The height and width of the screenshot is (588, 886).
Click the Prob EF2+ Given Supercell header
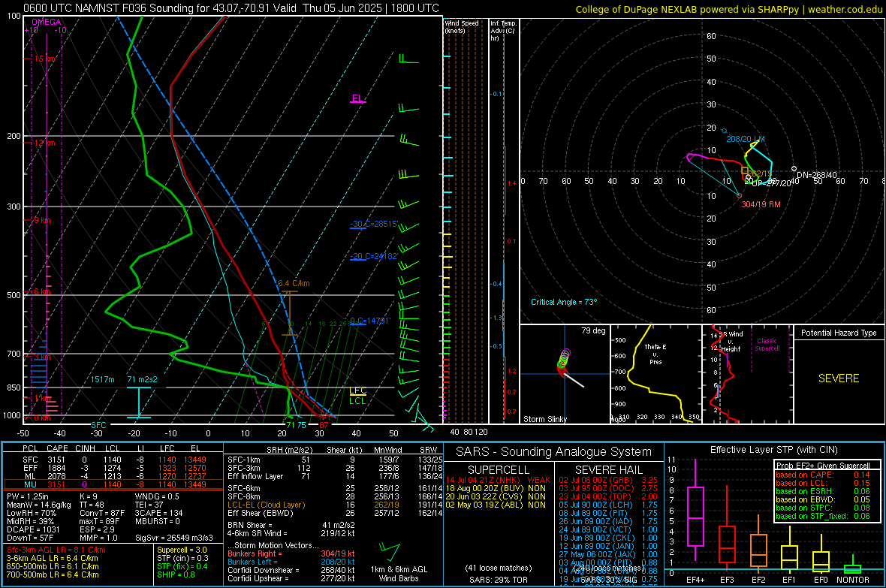pos(823,466)
